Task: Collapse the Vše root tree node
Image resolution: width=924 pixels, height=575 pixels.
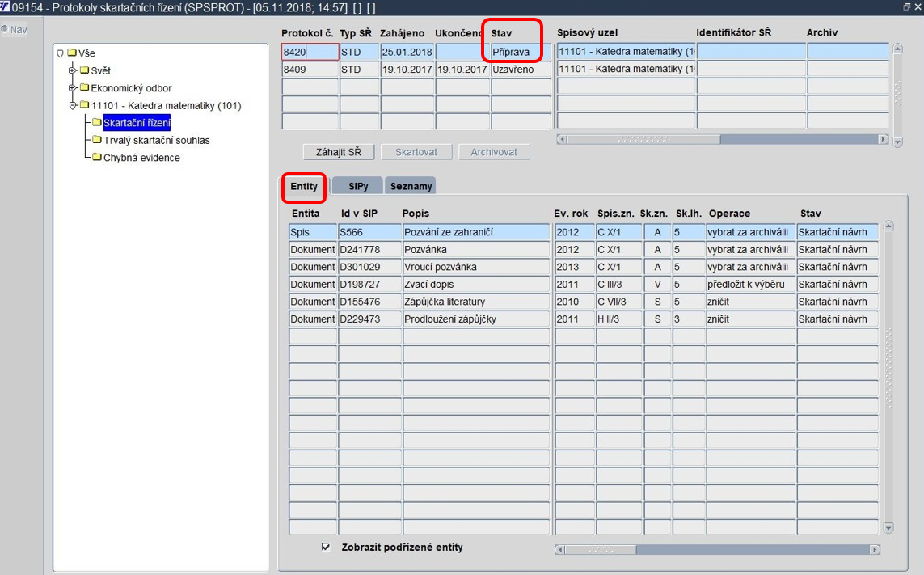Action: [x=60, y=53]
